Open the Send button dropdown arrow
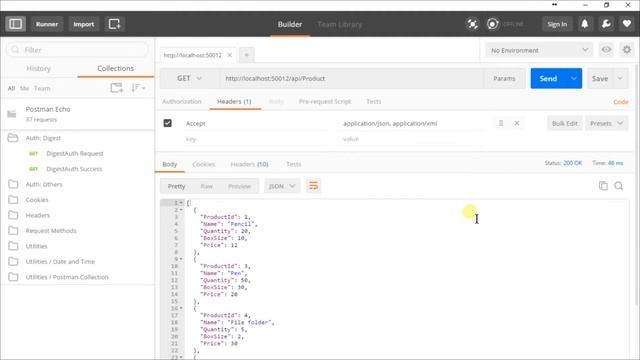Screen dimensions: 640x360 click(x=573, y=78)
